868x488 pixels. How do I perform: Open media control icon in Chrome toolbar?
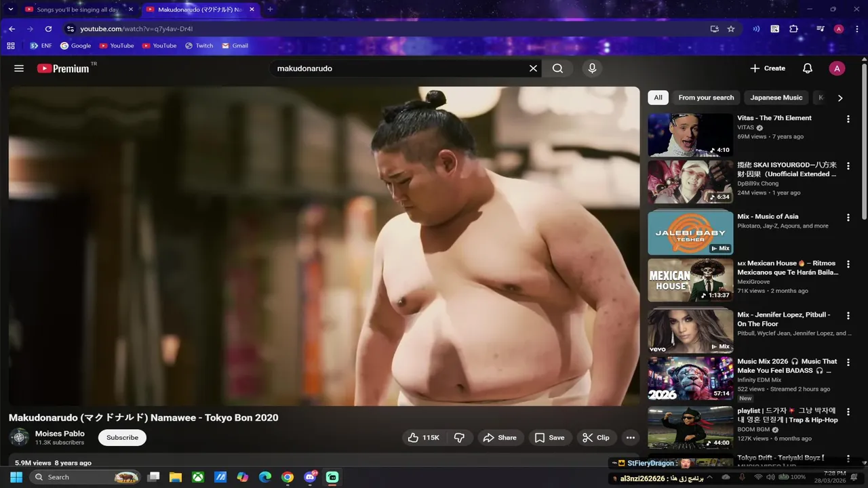pos(821,29)
